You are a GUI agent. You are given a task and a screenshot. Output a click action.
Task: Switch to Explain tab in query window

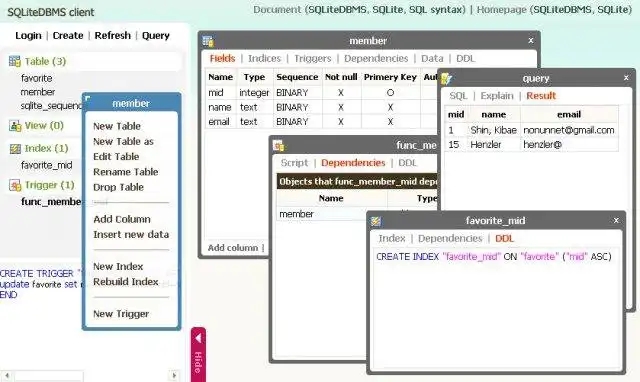coord(497,96)
